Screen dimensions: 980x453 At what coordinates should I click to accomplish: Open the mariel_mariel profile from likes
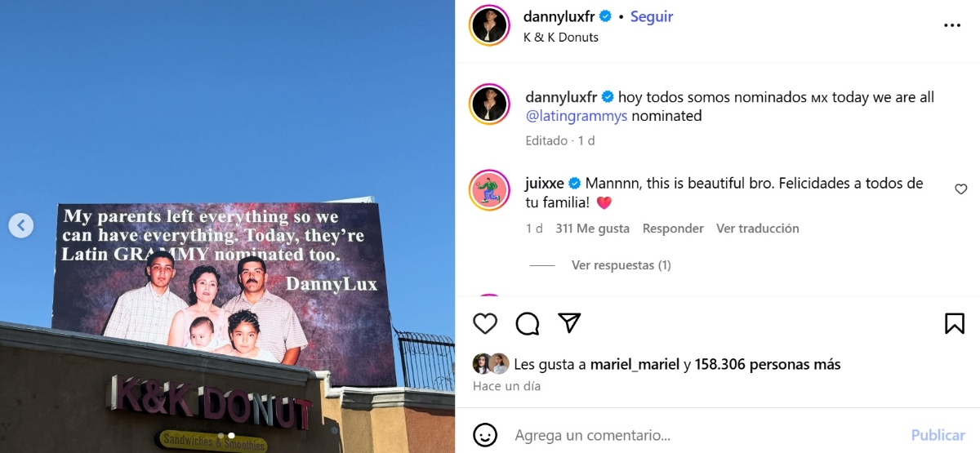tap(635, 364)
